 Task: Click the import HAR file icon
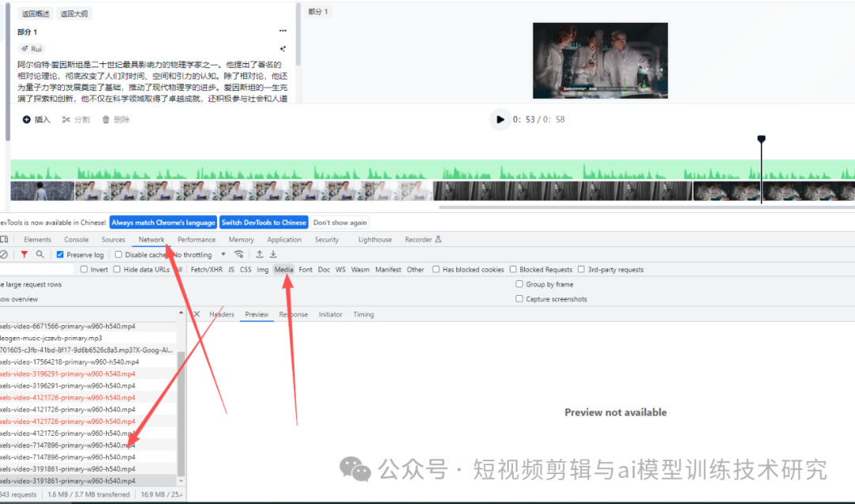[x=260, y=254]
